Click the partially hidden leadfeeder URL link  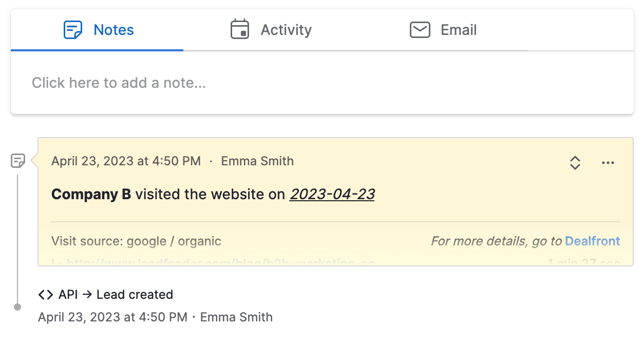(x=220, y=263)
